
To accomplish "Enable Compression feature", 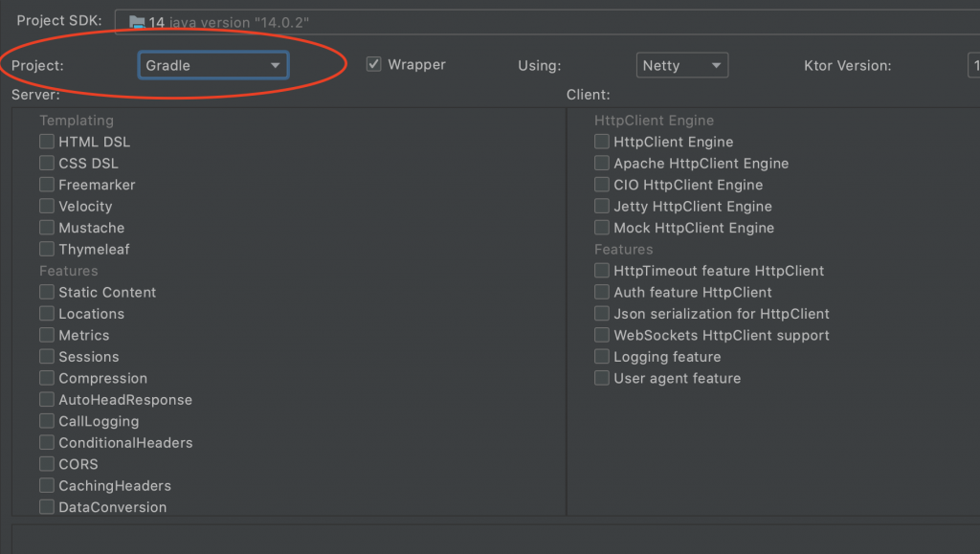I will pos(47,379).
